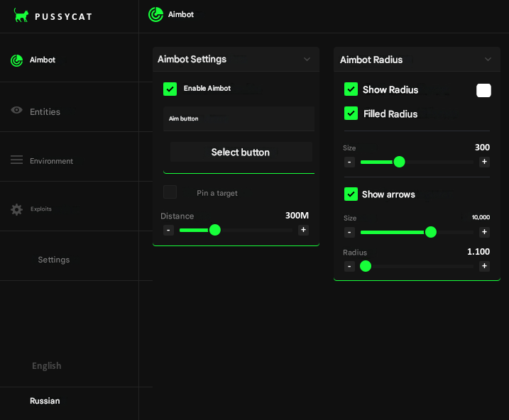Collapse the Aimbot Settings panel chevron
The height and width of the screenshot is (420, 509).
(307, 60)
